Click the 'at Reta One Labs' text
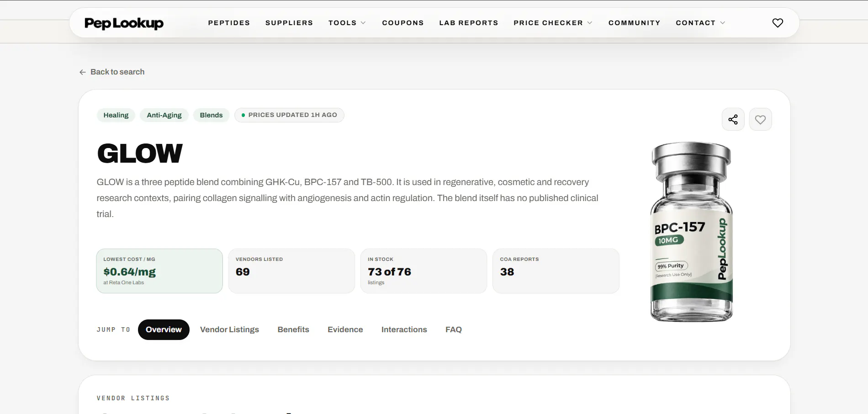Image resolution: width=868 pixels, height=414 pixels. click(x=123, y=283)
